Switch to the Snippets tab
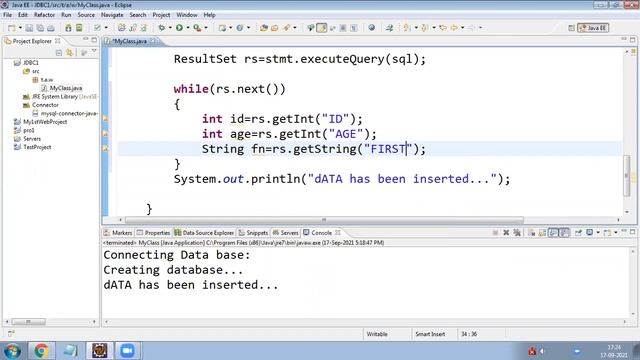Viewport: 640px width, 360px height. tap(253, 233)
